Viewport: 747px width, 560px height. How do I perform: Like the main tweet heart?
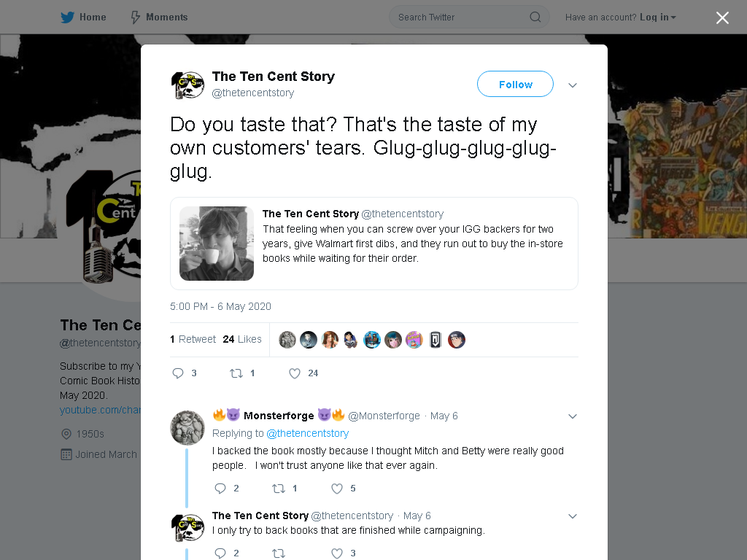click(x=295, y=373)
